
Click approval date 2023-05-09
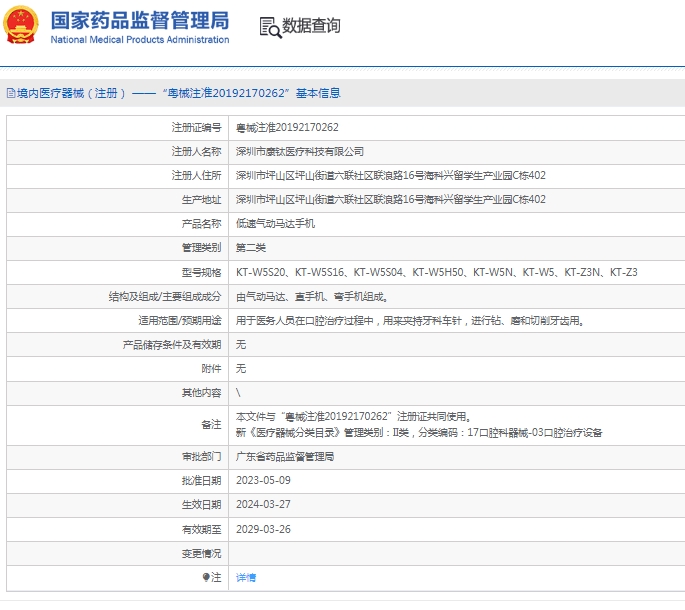263,480
